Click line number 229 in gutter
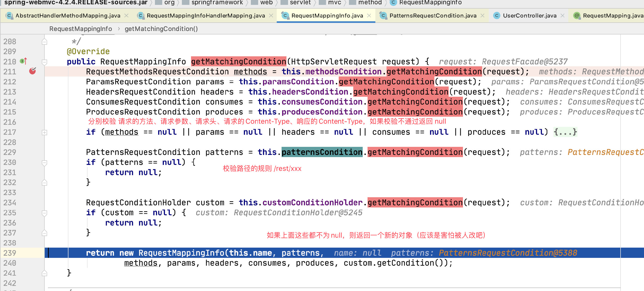This screenshot has height=291, width=644. pyautogui.click(x=10, y=152)
